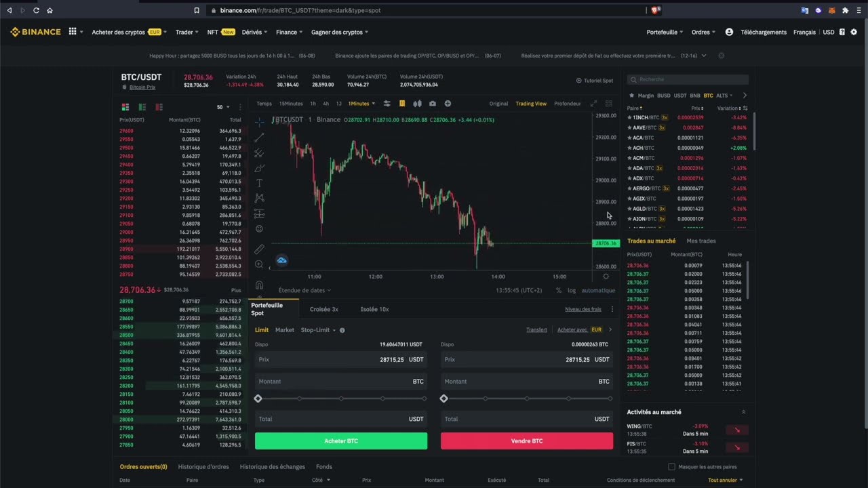
Task: Open the Ordres dropdown
Action: point(704,32)
